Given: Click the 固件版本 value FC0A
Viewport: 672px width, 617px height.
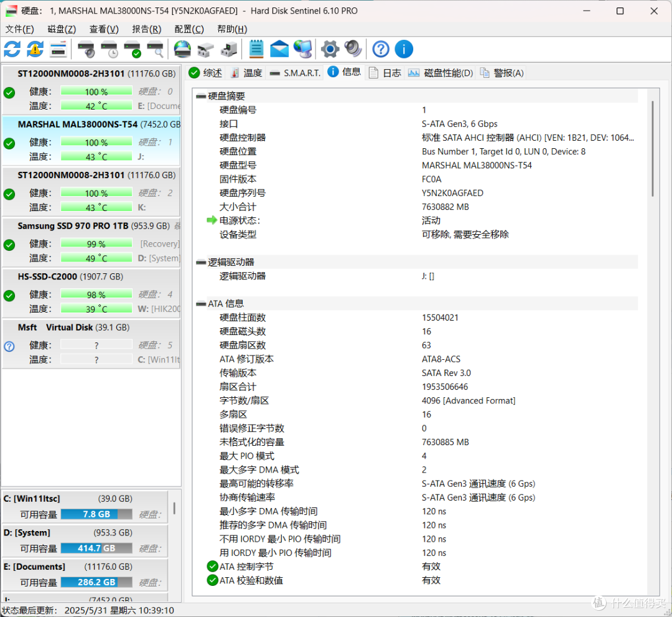Looking at the screenshot, I should point(431,179).
